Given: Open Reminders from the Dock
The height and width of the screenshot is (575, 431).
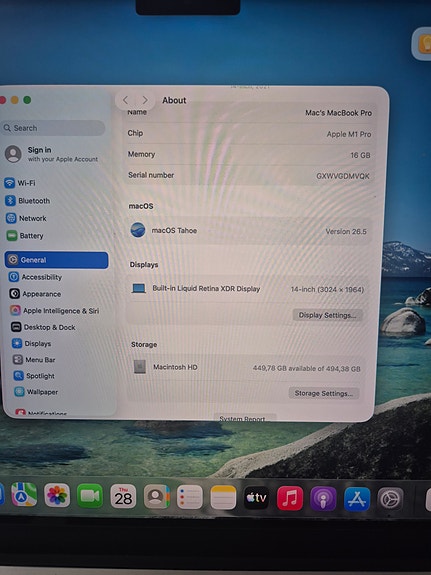Looking at the screenshot, I should click(190, 497).
